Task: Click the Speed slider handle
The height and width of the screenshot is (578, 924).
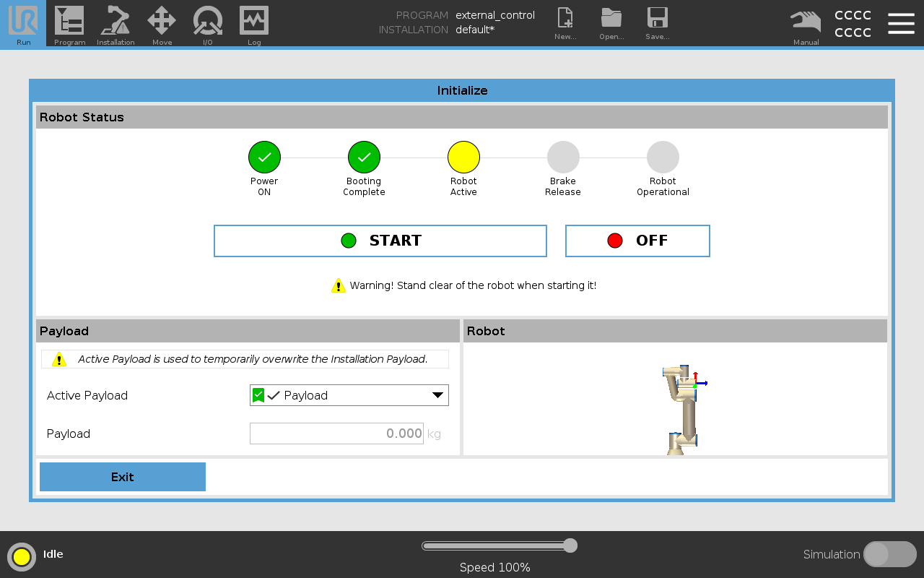Action: [570, 545]
